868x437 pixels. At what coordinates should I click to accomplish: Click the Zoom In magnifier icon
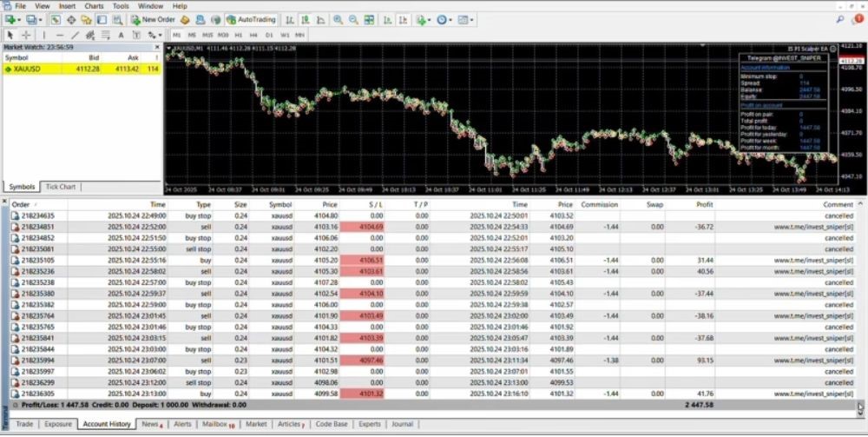[338, 19]
